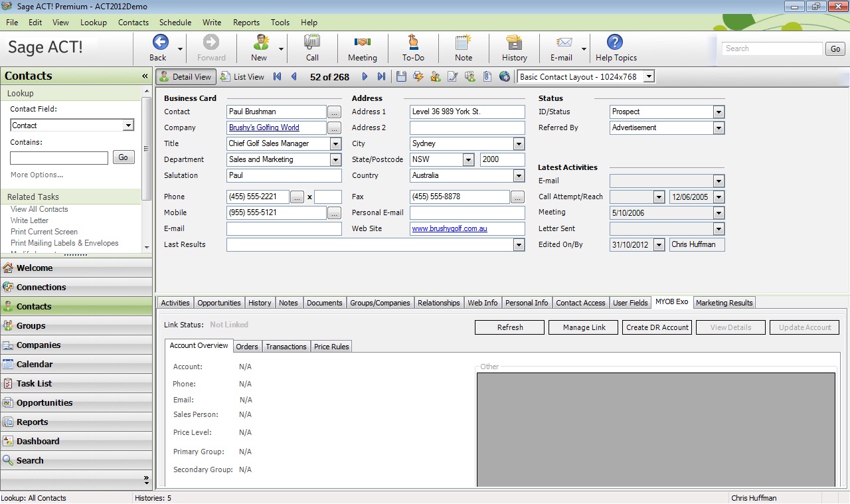Screen dimensions: 850x504
Task: Click the notepad-with-pencil icon in the record toolbar
Action: point(453,77)
